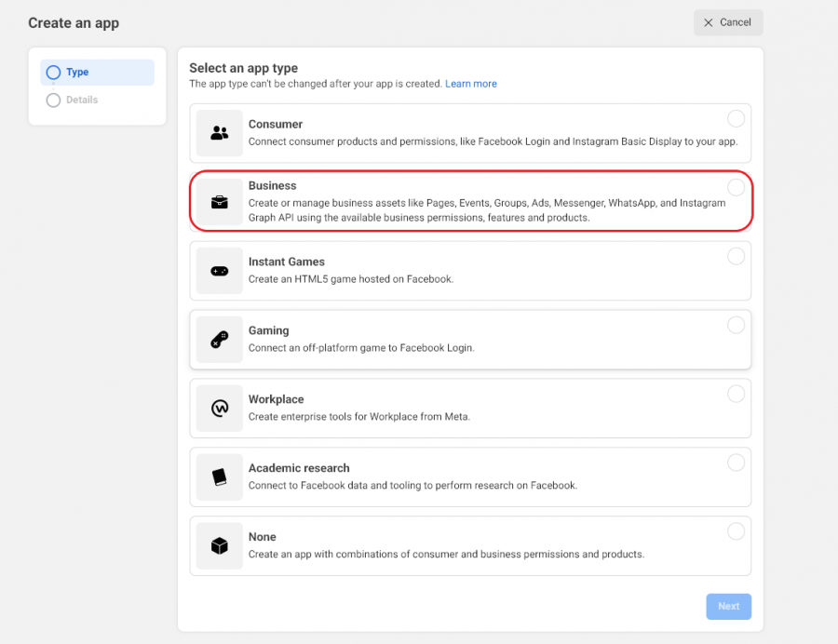Image resolution: width=838 pixels, height=644 pixels.
Task: Select the Gaming radio button
Action: click(x=736, y=325)
